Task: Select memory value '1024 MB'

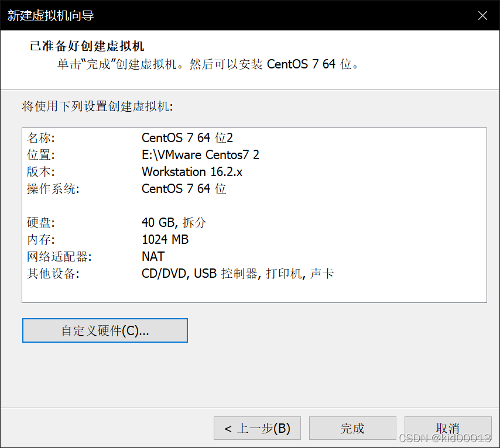Action: tap(165, 240)
